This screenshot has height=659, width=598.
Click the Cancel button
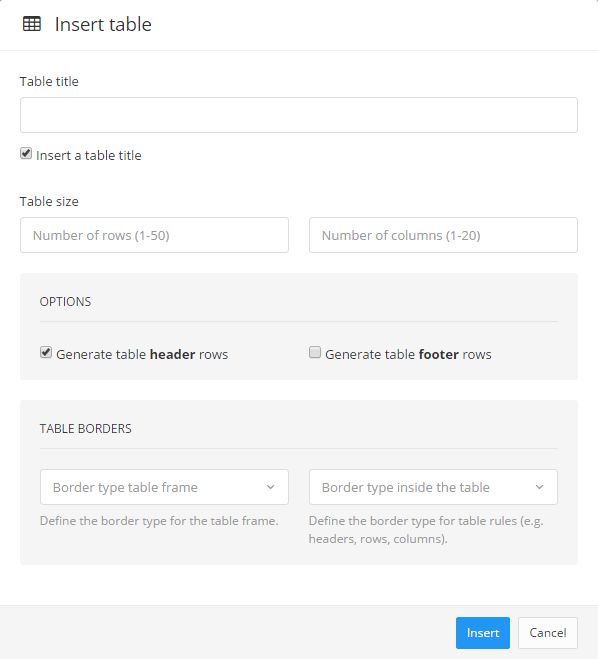(548, 633)
